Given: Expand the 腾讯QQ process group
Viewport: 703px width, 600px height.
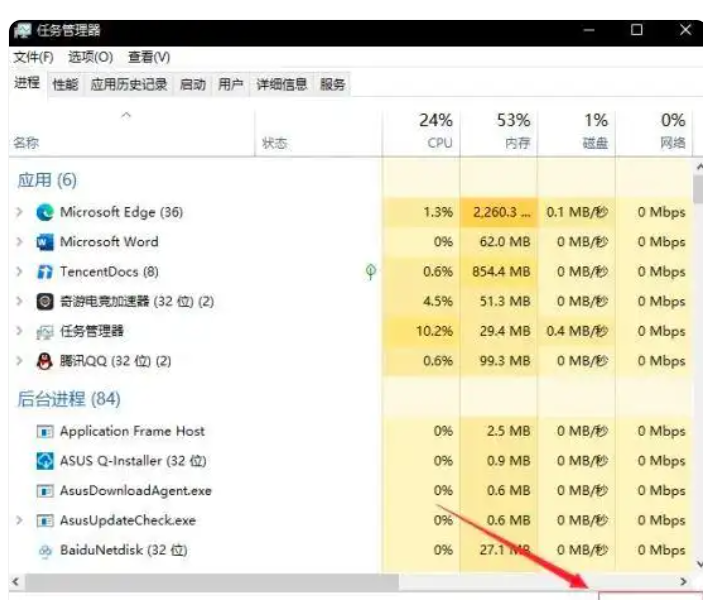Looking at the screenshot, I should (x=19, y=361).
